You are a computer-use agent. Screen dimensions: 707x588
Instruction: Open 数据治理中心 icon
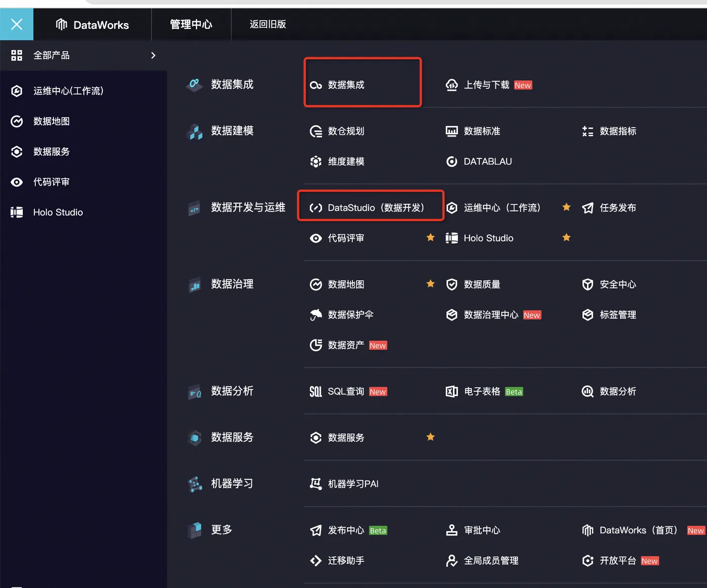coord(451,315)
